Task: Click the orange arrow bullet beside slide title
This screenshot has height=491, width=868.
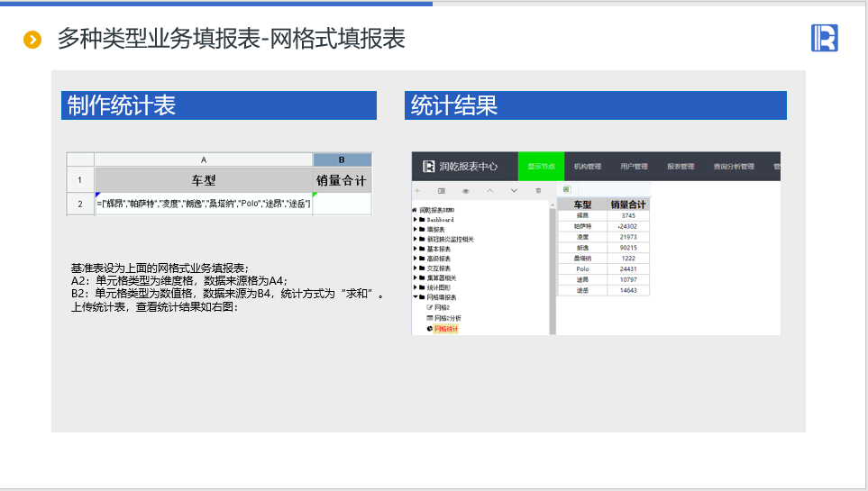Action: click(x=32, y=40)
